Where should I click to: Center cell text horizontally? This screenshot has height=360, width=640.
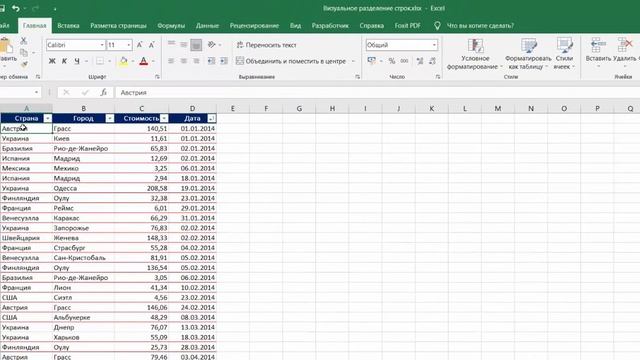[x=184, y=61]
